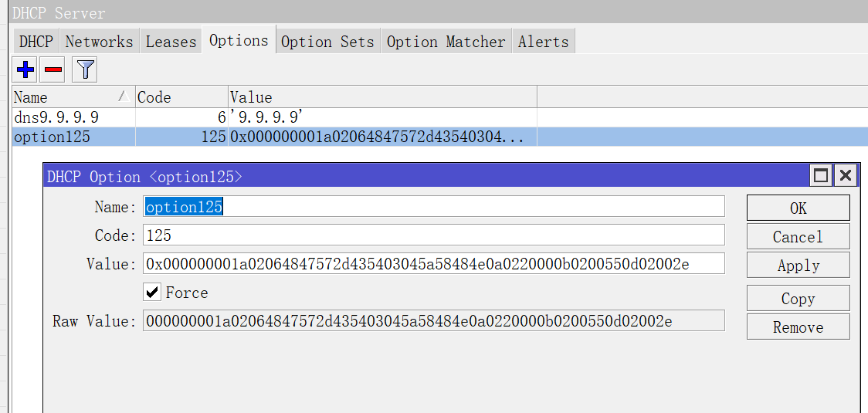Maximize the DHCP Option dialog
This screenshot has height=413, width=868.
click(x=821, y=175)
